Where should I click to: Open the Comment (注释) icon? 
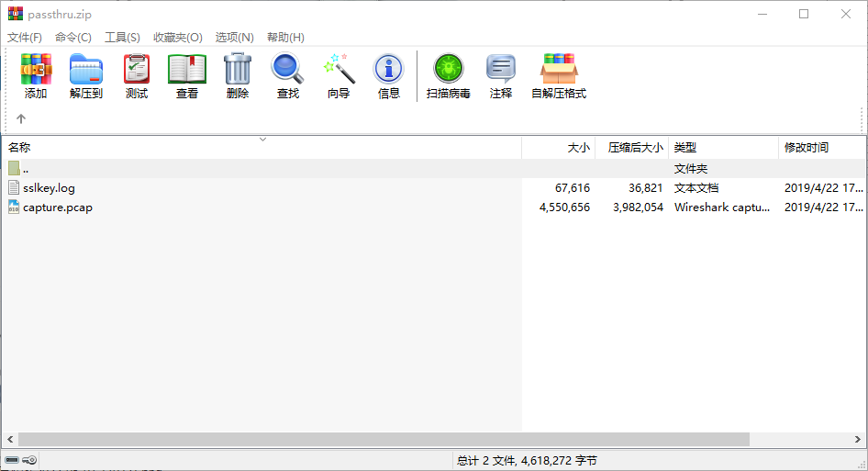(501, 69)
